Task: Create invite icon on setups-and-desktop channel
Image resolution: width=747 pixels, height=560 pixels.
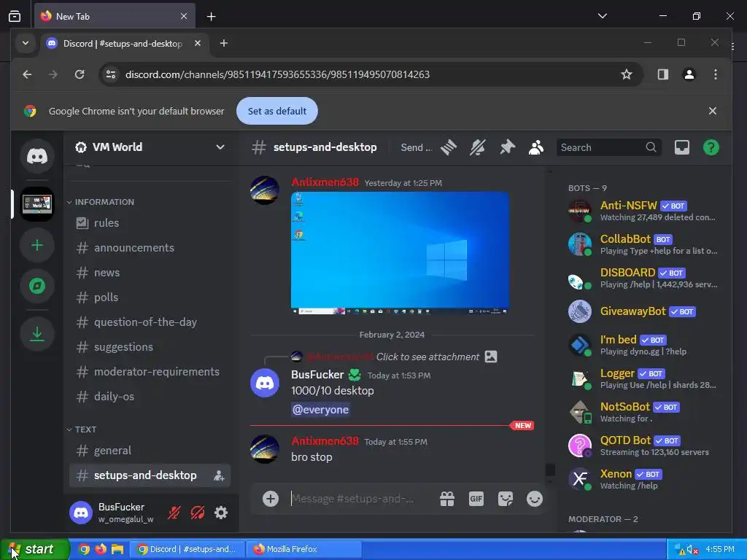Action: pos(219,475)
